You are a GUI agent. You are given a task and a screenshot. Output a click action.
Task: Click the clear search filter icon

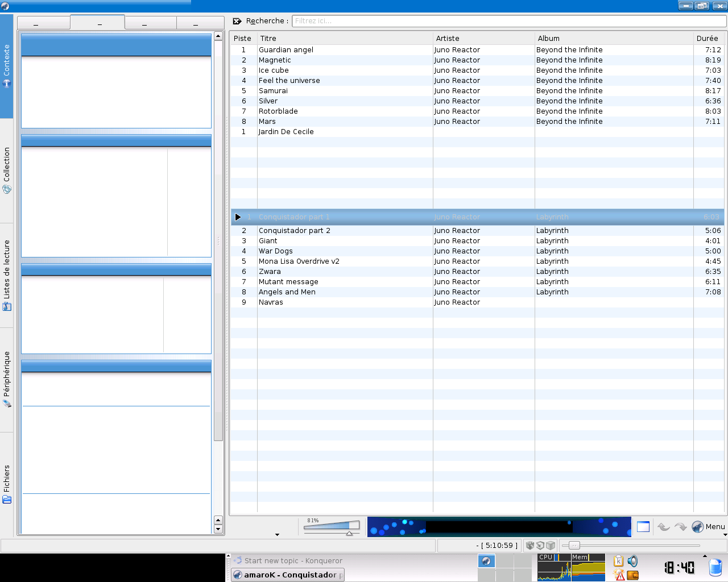(x=237, y=21)
